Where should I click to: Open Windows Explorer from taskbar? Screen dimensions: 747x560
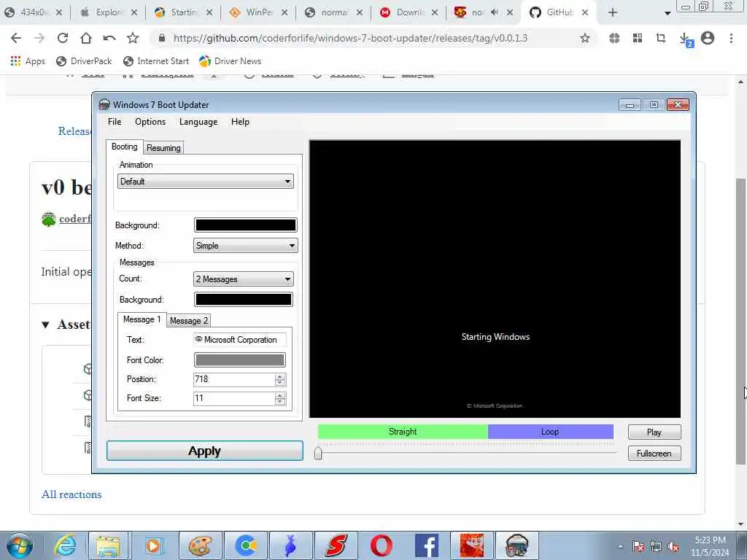(109, 545)
